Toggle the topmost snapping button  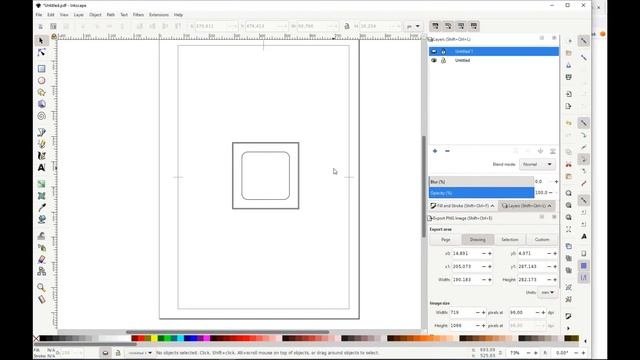pos(584,41)
